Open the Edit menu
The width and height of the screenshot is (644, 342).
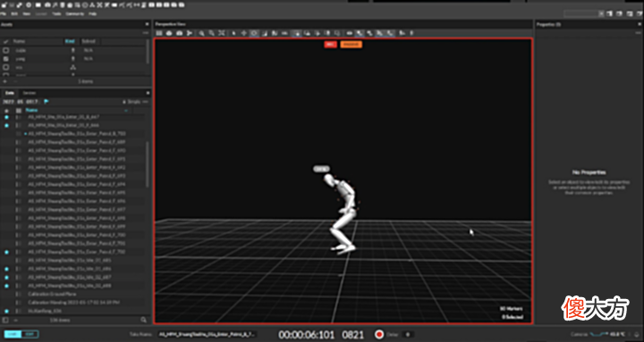(14, 13)
